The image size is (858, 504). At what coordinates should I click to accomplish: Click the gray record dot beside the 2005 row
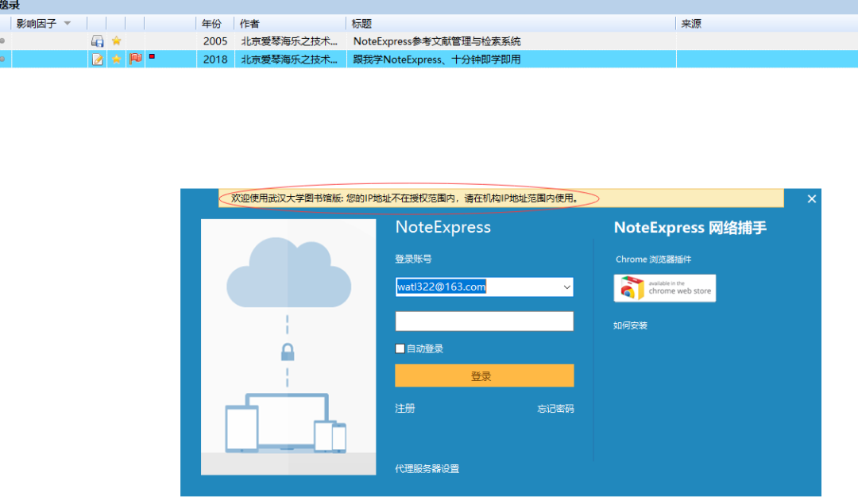point(2,40)
